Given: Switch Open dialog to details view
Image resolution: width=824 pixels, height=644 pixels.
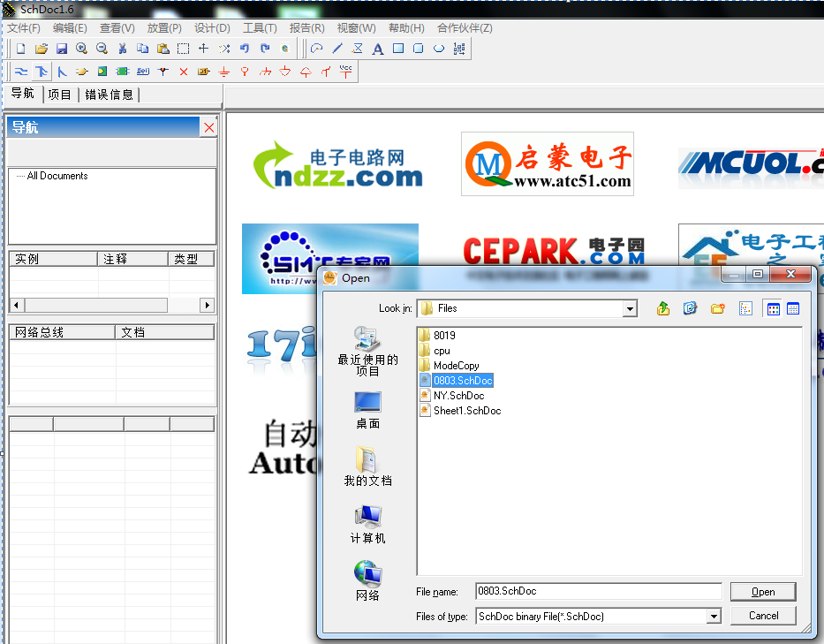Looking at the screenshot, I should coord(793,308).
